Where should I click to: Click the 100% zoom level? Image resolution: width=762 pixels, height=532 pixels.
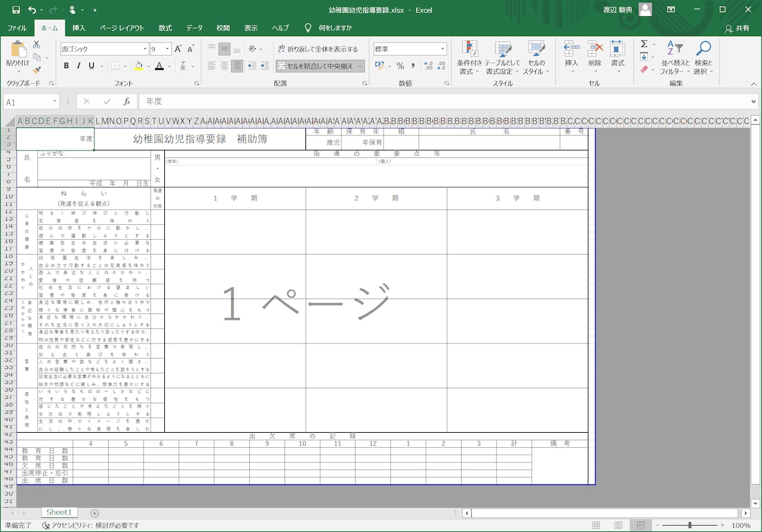(x=741, y=525)
